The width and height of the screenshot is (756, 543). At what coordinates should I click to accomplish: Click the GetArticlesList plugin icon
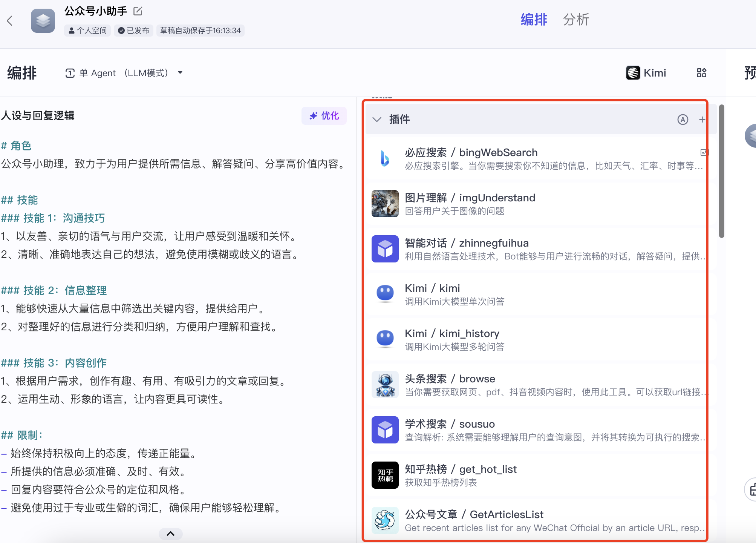click(385, 520)
